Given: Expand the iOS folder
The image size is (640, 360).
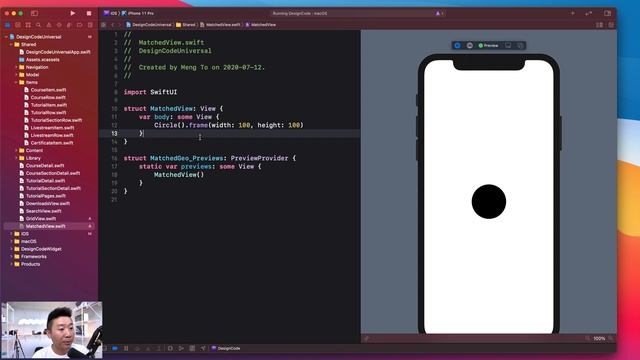Looking at the screenshot, I should tap(11, 233).
